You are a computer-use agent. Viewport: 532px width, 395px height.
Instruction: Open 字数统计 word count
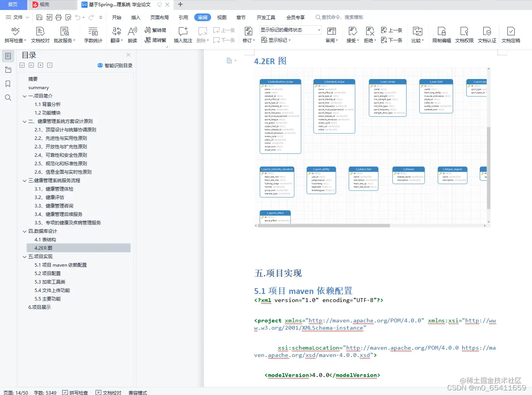pyautogui.click(x=93, y=35)
